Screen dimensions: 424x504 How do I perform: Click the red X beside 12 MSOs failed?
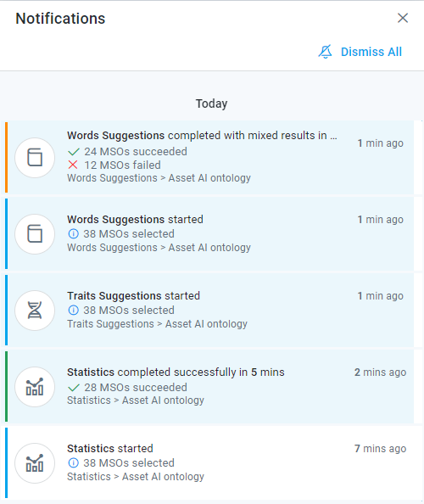(73, 165)
